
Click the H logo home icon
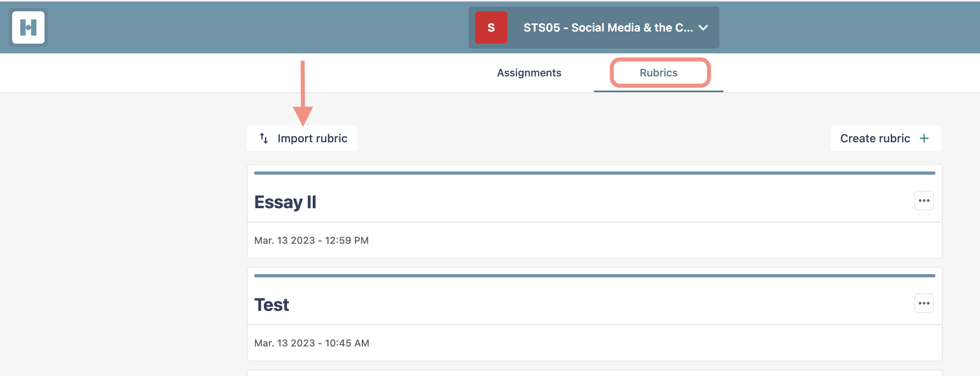(28, 27)
